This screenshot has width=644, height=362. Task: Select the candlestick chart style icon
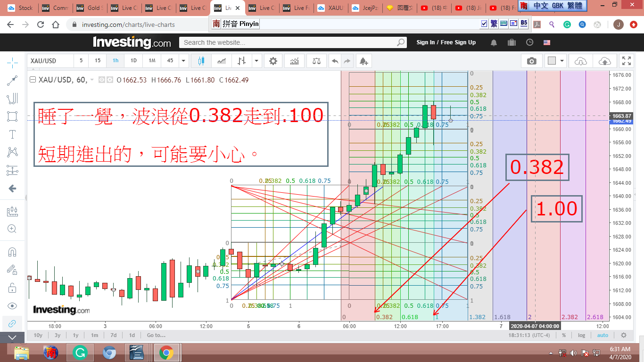click(202, 61)
